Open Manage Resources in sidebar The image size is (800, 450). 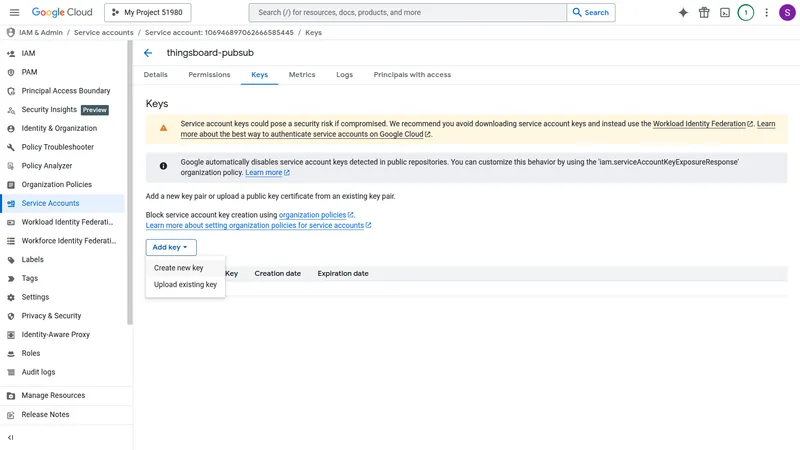pyautogui.click(x=66, y=395)
